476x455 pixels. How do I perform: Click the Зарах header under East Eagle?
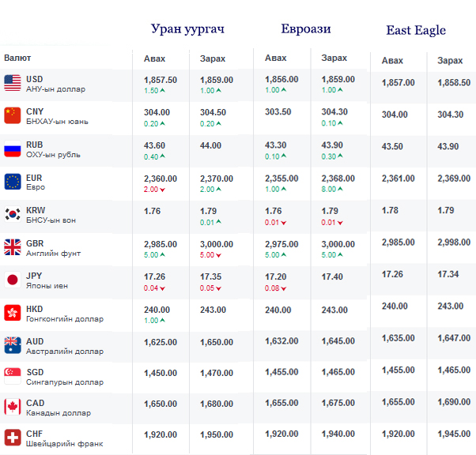(x=450, y=61)
